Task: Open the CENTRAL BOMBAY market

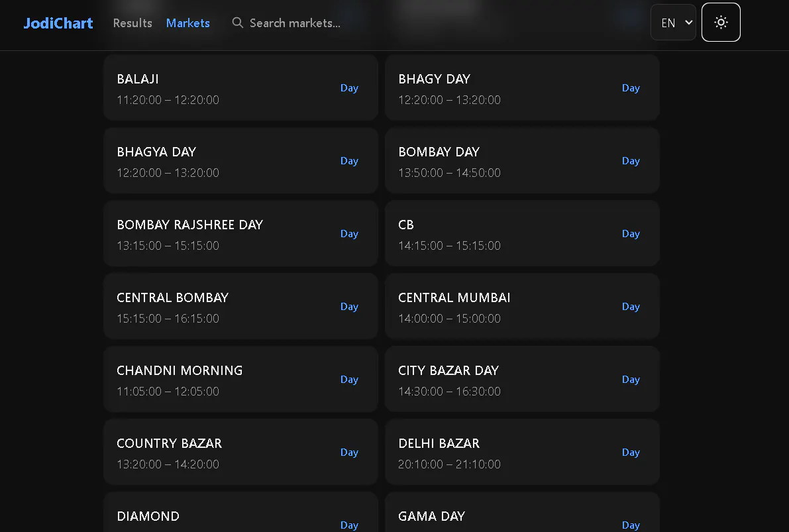Action: (x=240, y=307)
